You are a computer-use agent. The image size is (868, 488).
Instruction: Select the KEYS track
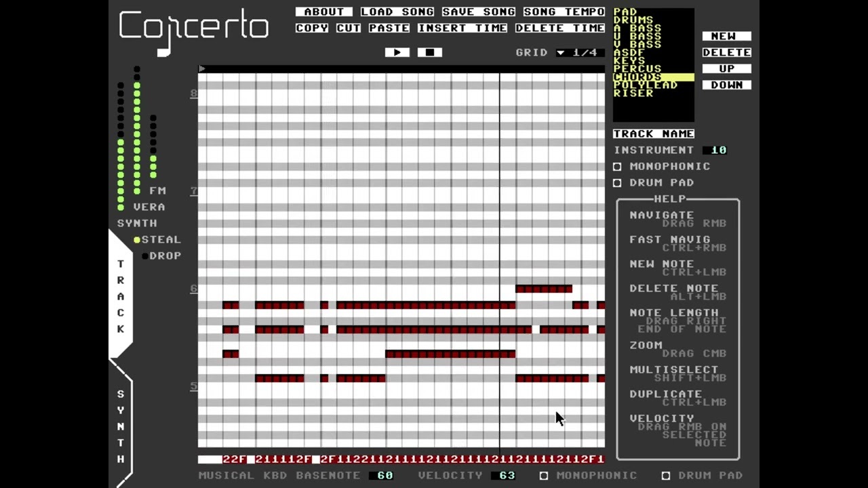pos(654,61)
